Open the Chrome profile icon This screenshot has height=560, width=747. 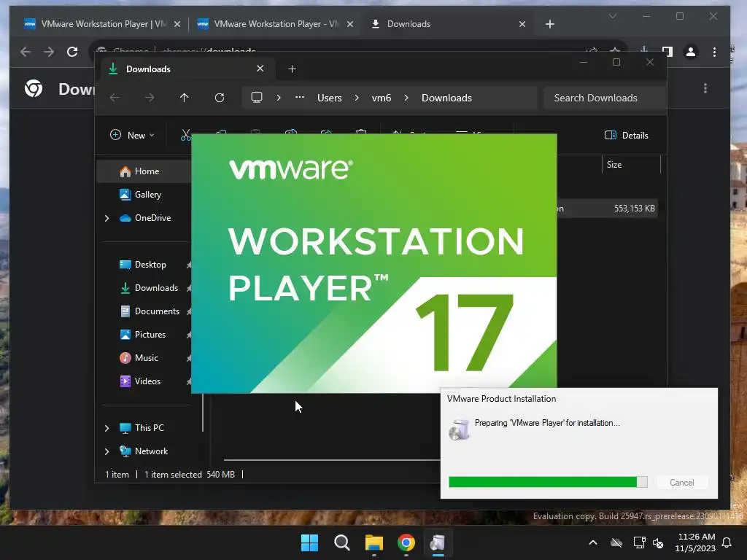(691, 52)
